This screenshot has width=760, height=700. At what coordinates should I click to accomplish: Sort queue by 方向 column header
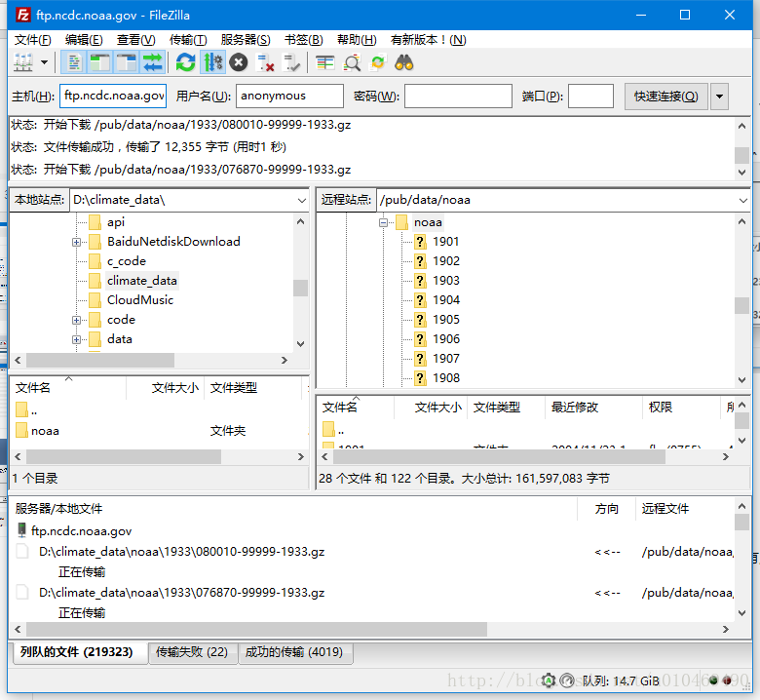[x=606, y=508]
